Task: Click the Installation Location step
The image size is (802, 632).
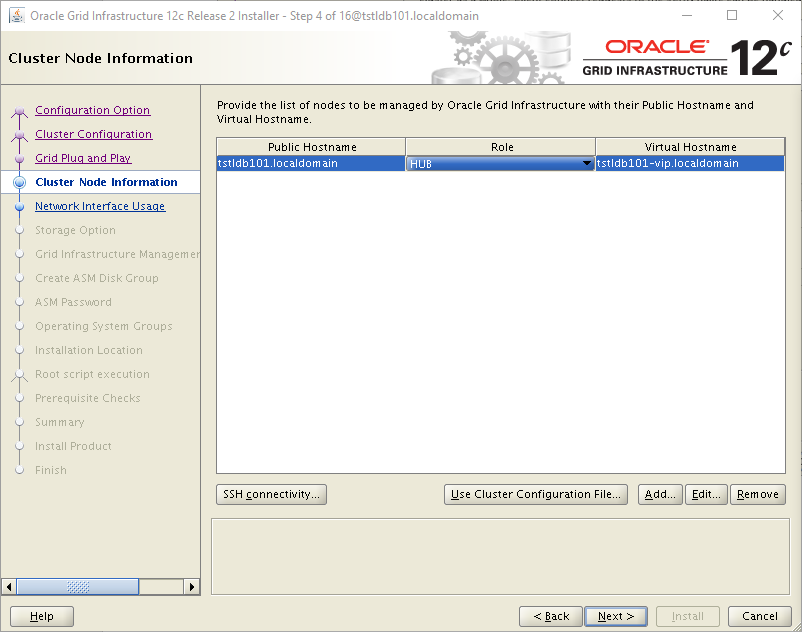Action: pyautogui.click(x=89, y=350)
